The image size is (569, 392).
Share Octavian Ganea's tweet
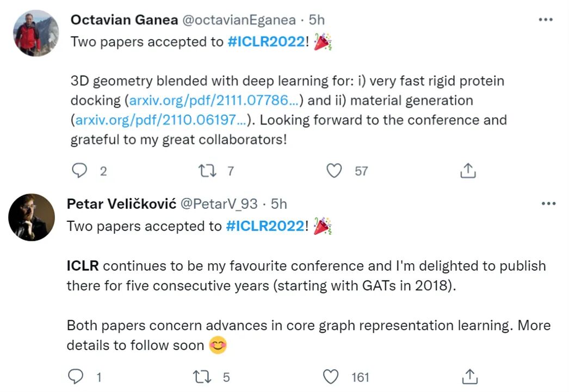pyautogui.click(x=468, y=171)
